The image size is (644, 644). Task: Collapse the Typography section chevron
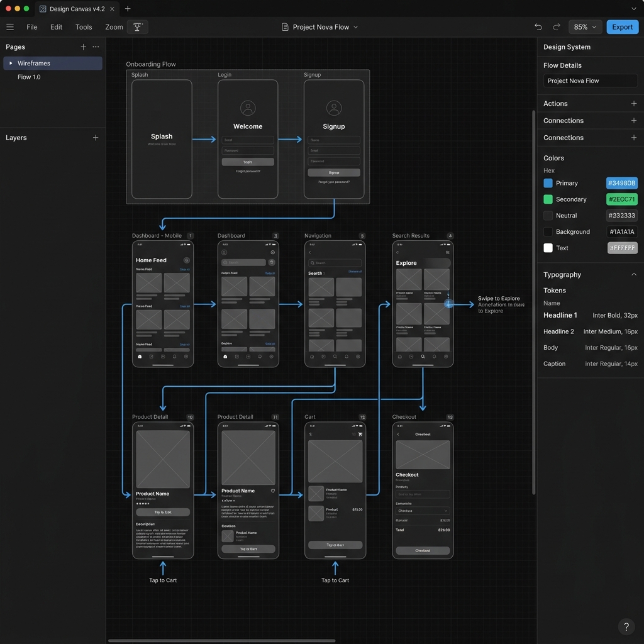point(634,274)
